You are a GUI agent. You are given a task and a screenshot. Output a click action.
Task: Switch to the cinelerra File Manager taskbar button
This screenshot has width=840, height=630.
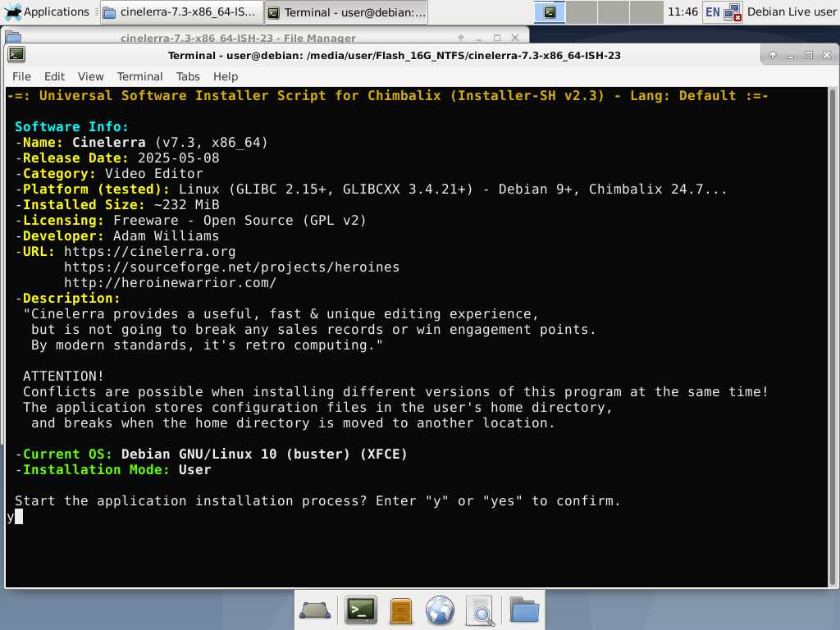click(181, 11)
